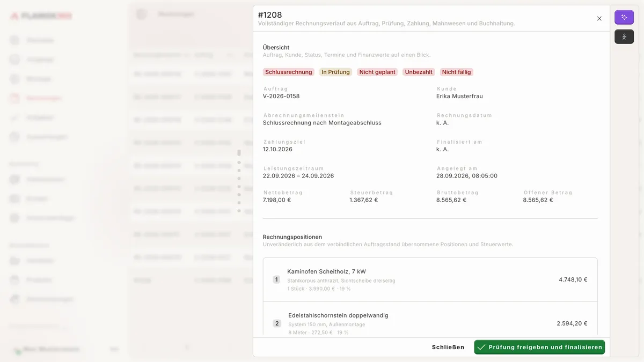
Task: Open the purple sparkle AI assistant button
Action: [x=624, y=17]
